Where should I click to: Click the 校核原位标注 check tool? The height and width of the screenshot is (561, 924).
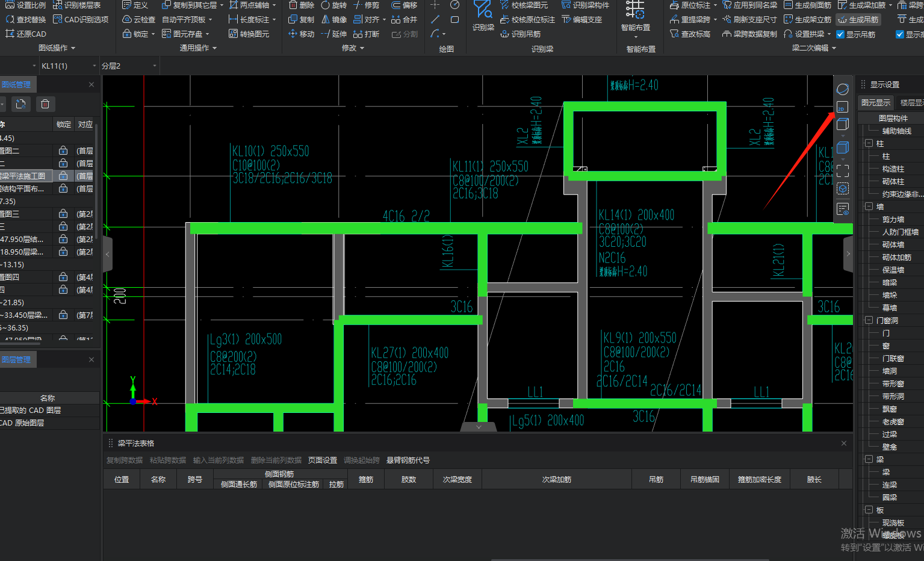[x=527, y=19]
